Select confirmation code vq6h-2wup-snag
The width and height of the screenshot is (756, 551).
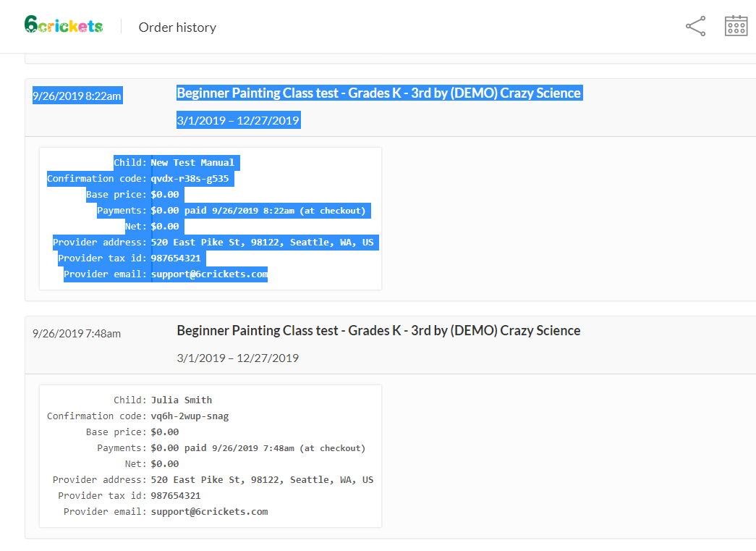point(190,416)
